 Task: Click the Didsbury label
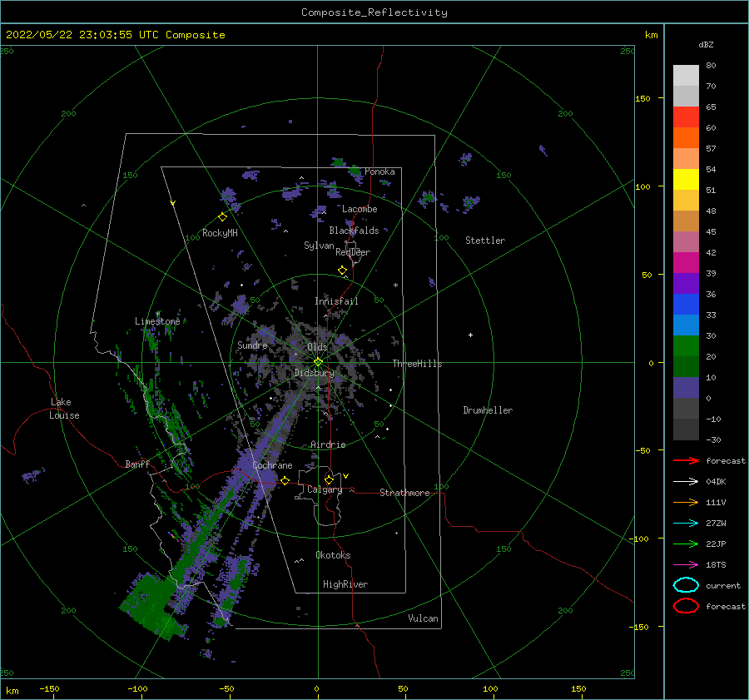(314, 373)
